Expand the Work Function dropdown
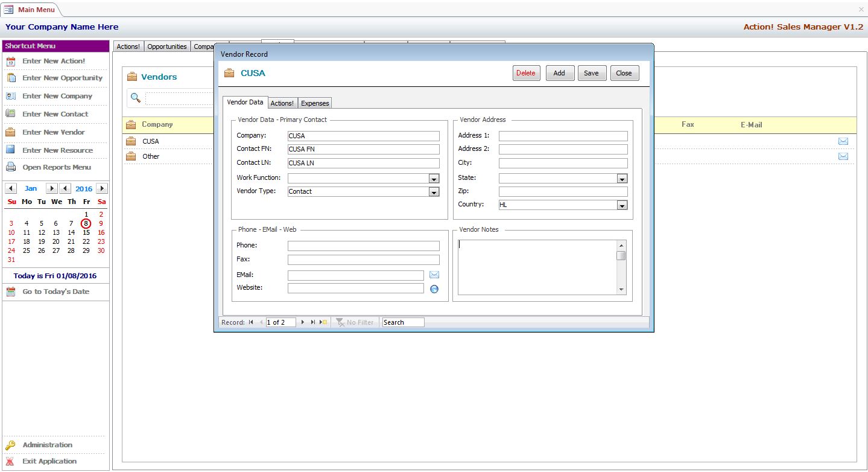The image size is (868, 472). 434,179
